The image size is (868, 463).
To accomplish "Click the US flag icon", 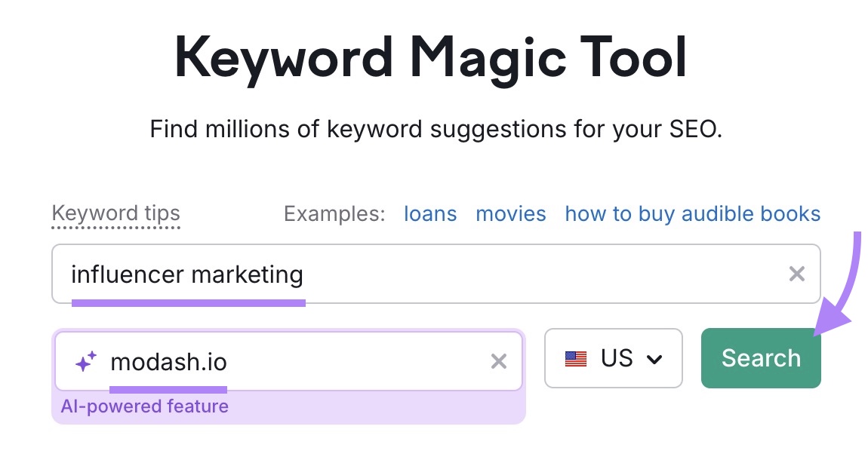I will click(x=576, y=359).
